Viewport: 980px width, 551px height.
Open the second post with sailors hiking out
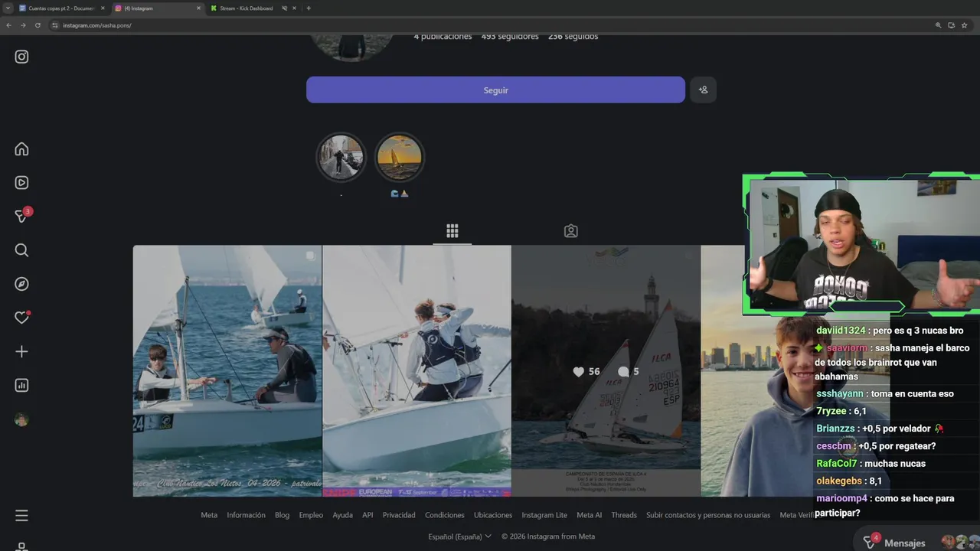pos(416,371)
